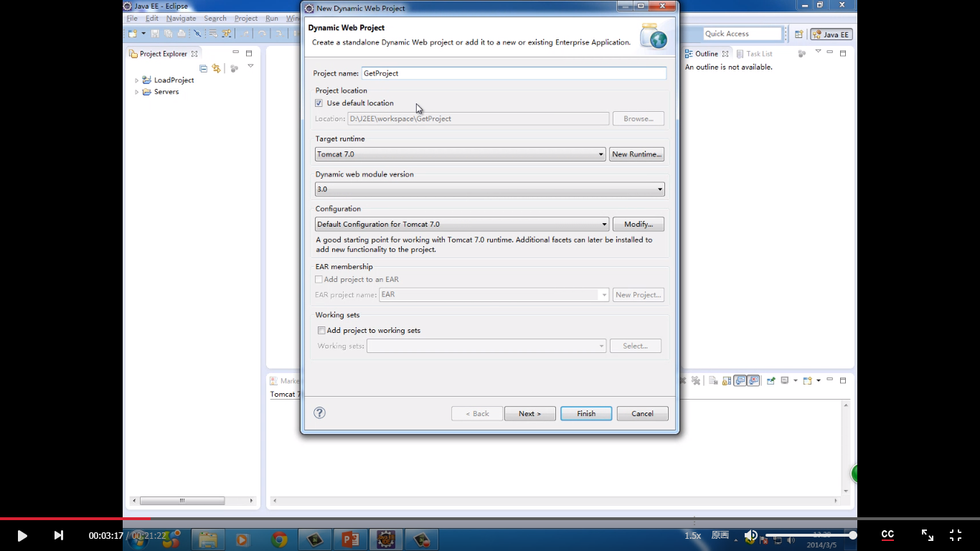980x551 pixels.
Task: Click the Open Perspective icon
Action: point(798,34)
